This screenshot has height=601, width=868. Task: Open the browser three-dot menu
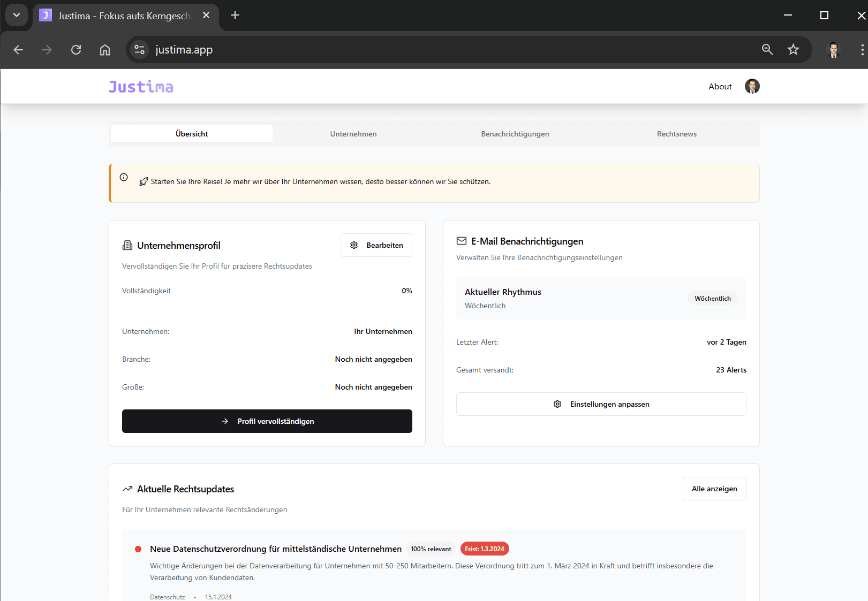(x=862, y=50)
